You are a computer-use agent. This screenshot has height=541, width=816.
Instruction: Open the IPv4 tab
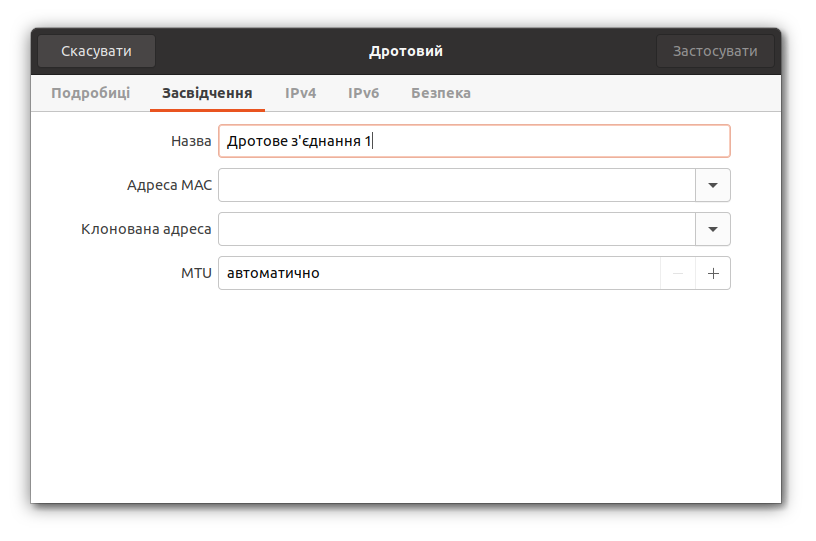coord(300,93)
